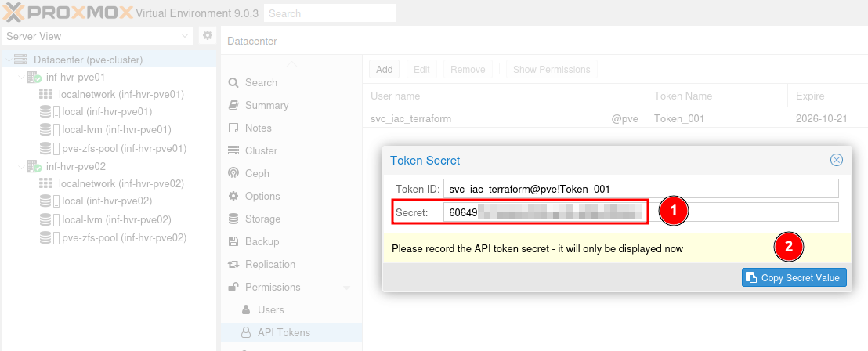This screenshot has height=351, width=868.
Task: Select node inf-hvr-pve01
Action: pyautogui.click(x=75, y=77)
